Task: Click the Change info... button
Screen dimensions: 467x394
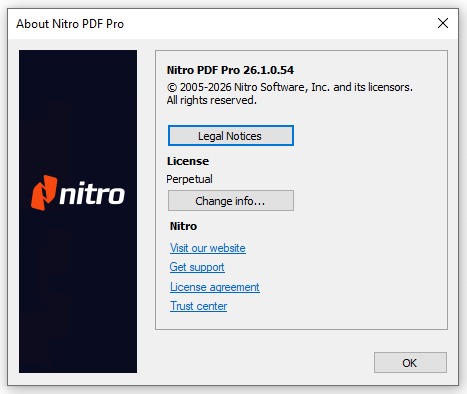Action: pyautogui.click(x=231, y=201)
